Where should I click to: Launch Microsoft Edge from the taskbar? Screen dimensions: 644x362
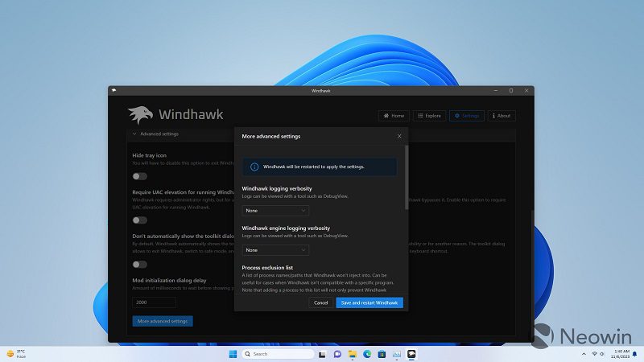point(366,354)
